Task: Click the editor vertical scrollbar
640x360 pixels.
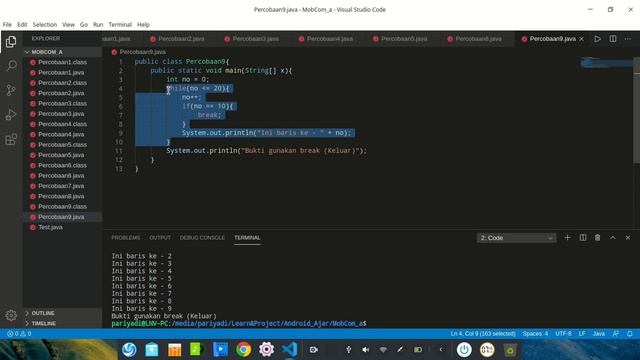Action: (636, 110)
